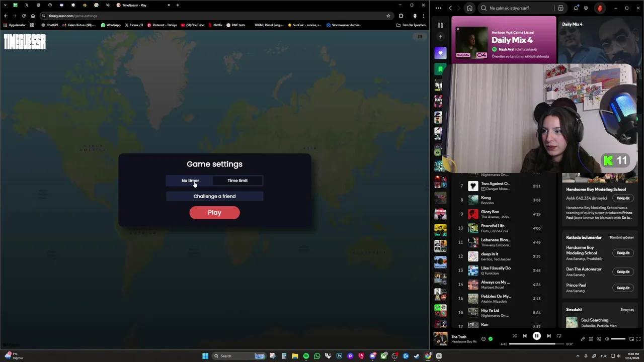Viewport: 644px width, 362px height.
Task: Reload the browser page
Action: (x=24, y=16)
